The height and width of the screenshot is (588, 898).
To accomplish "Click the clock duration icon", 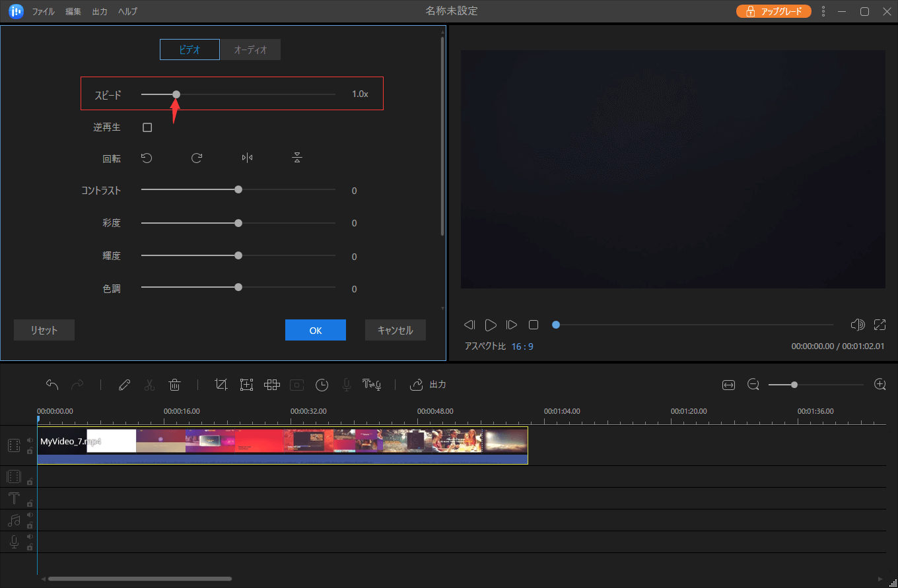I will pos(322,385).
